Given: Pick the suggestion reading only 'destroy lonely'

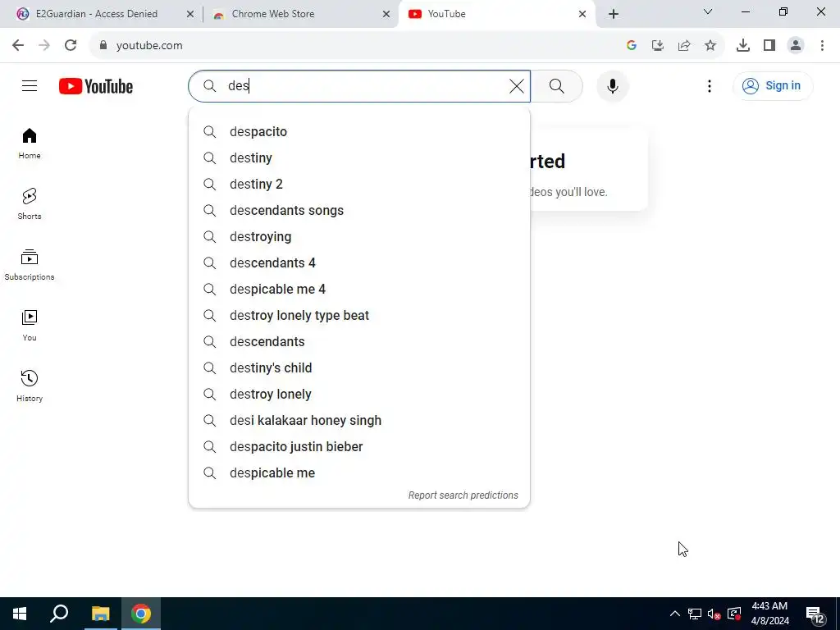Looking at the screenshot, I should pos(359,395).
